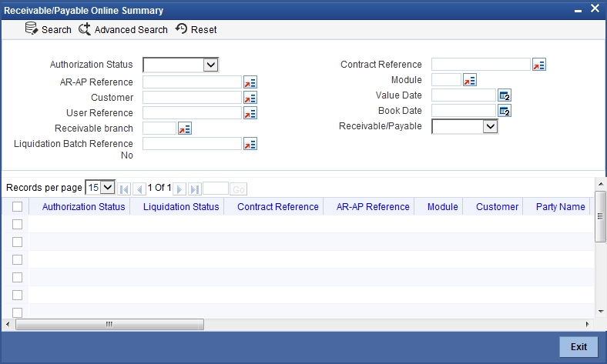The height and width of the screenshot is (364, 607).
Task: Focus the User Reference input field
Action: click(192, 113)
